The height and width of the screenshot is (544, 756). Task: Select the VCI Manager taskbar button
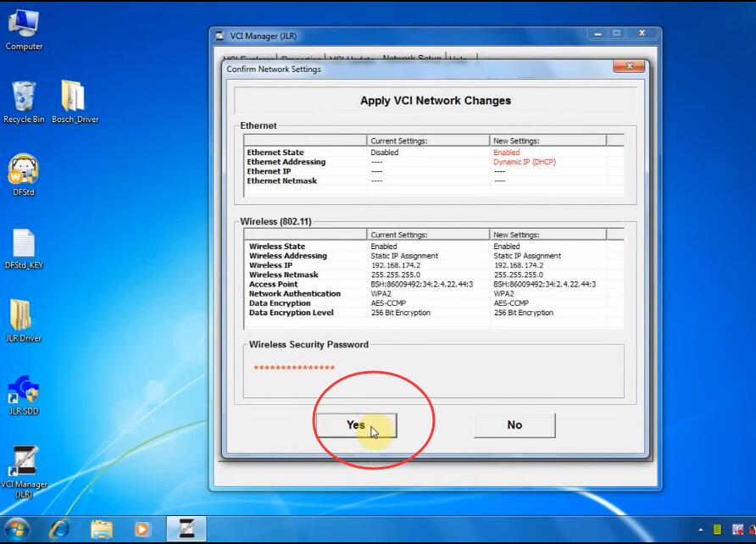[186, 529]
